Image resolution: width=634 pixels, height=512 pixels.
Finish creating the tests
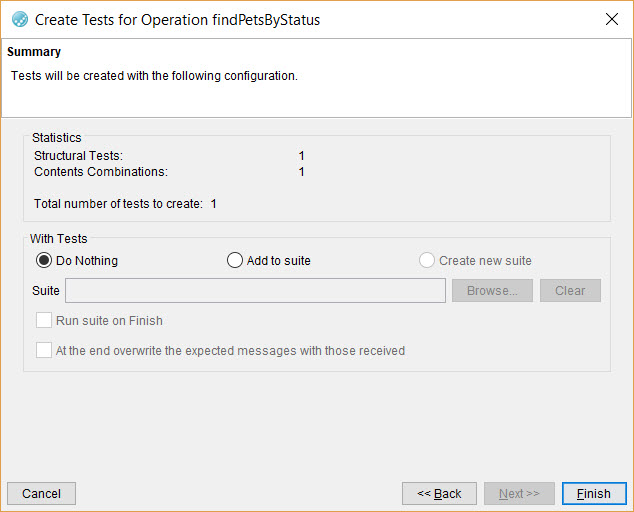click(x=594, y=493)
